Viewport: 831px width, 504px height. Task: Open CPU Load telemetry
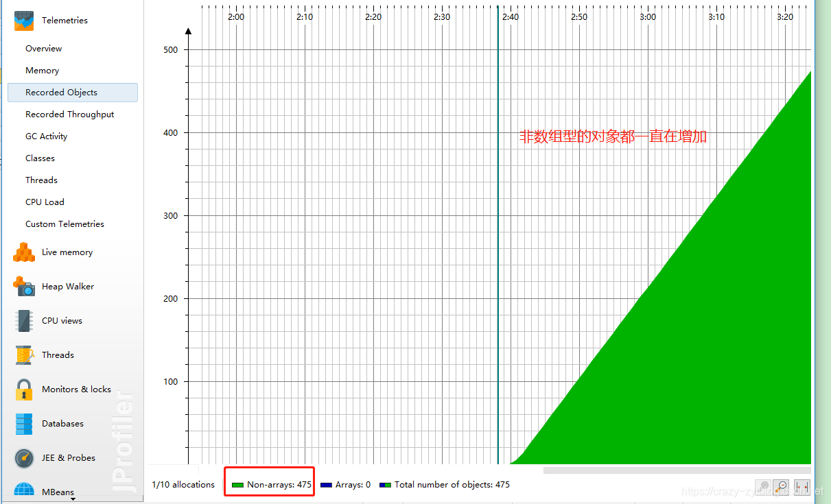[45, 202]
